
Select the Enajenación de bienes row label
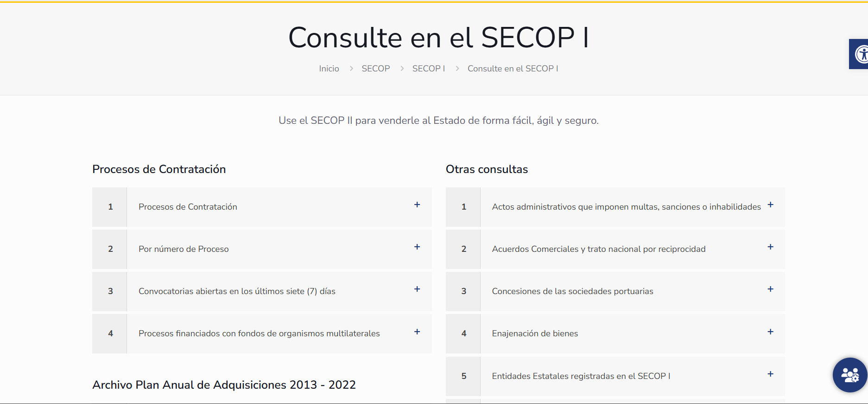pyautogui.click(x=535, y=333)
